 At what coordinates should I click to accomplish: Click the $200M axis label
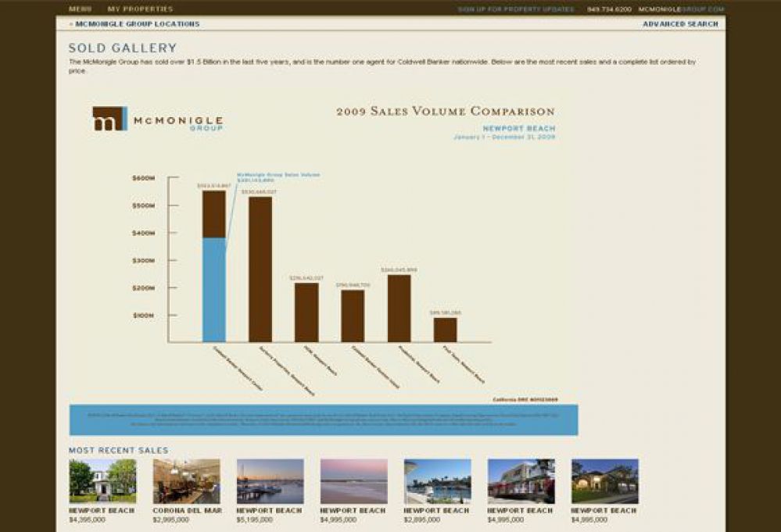pos(143,287)
